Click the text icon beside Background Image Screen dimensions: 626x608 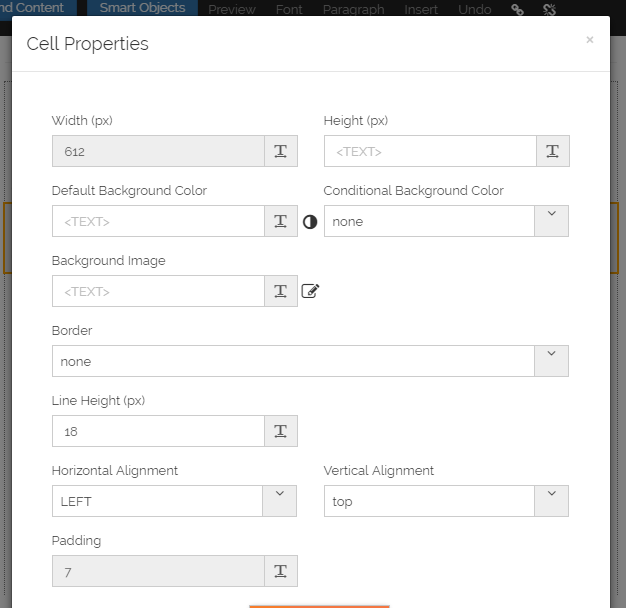(x=281, y=291)
